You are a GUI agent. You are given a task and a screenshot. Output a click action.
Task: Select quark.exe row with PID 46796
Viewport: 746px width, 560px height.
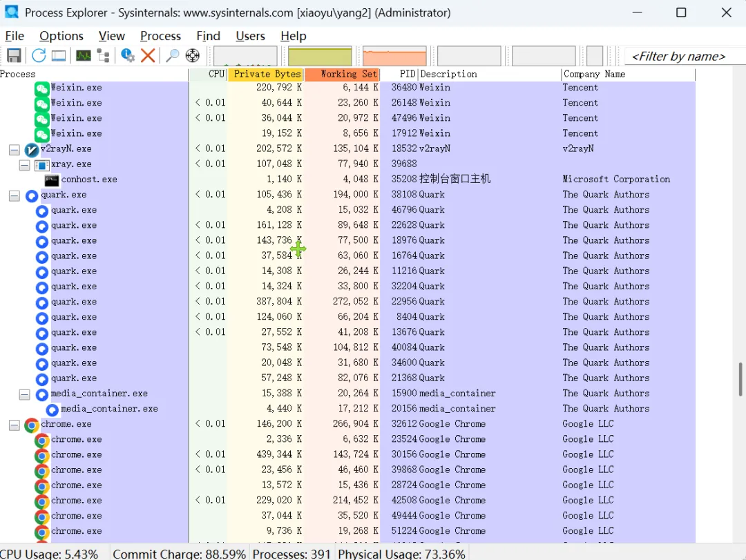coord(347,210)
